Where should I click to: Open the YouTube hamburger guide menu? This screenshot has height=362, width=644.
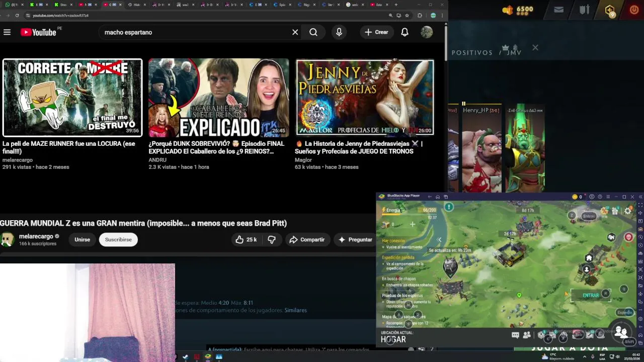point(7,32)
